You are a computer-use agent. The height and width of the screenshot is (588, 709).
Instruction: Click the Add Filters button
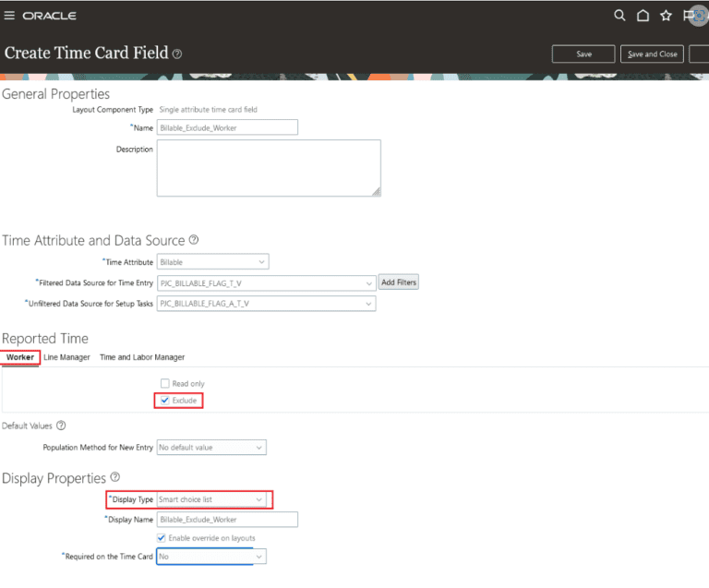pos(399,282)
